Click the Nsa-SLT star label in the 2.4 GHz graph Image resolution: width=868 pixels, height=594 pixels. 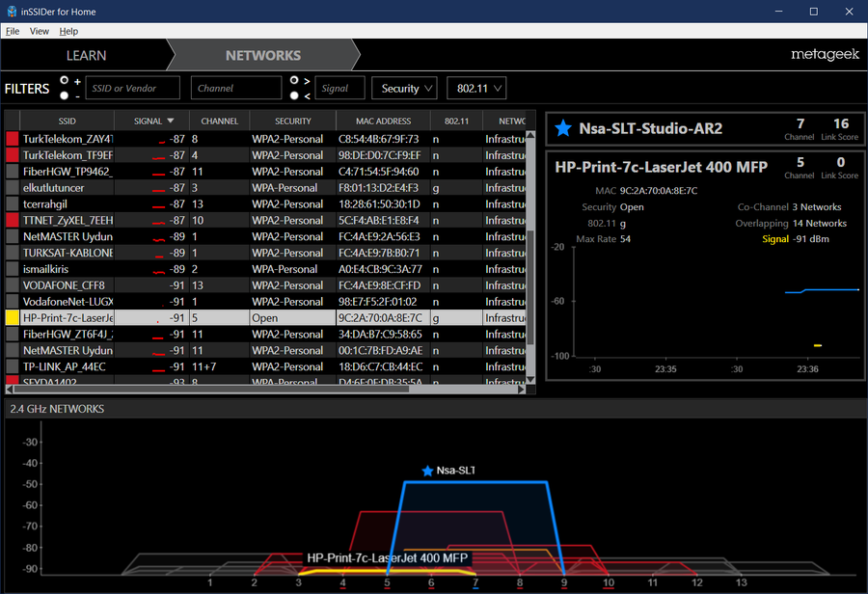point(448,471)
